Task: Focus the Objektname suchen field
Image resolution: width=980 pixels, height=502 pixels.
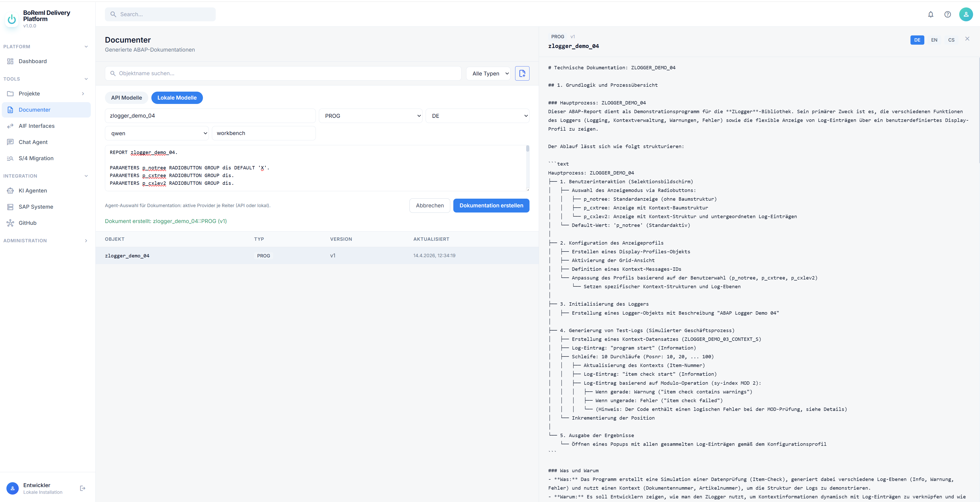Action: coord(283,73)
